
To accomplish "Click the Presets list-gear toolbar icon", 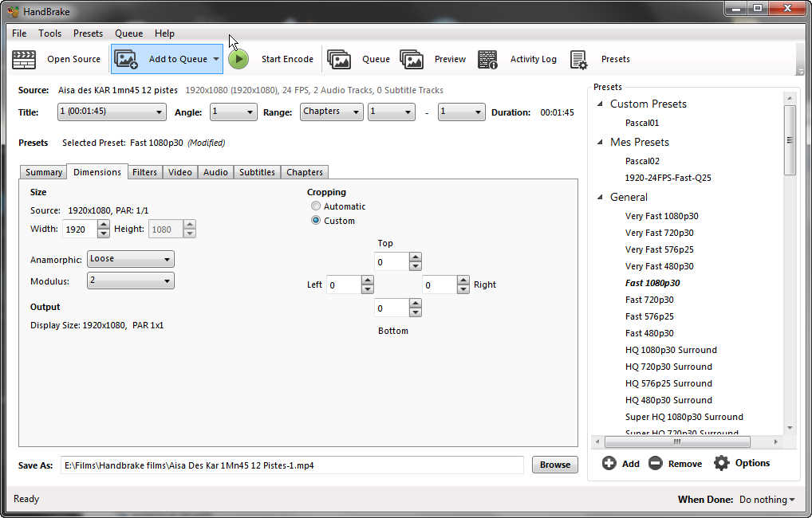I will pos(578,60).
